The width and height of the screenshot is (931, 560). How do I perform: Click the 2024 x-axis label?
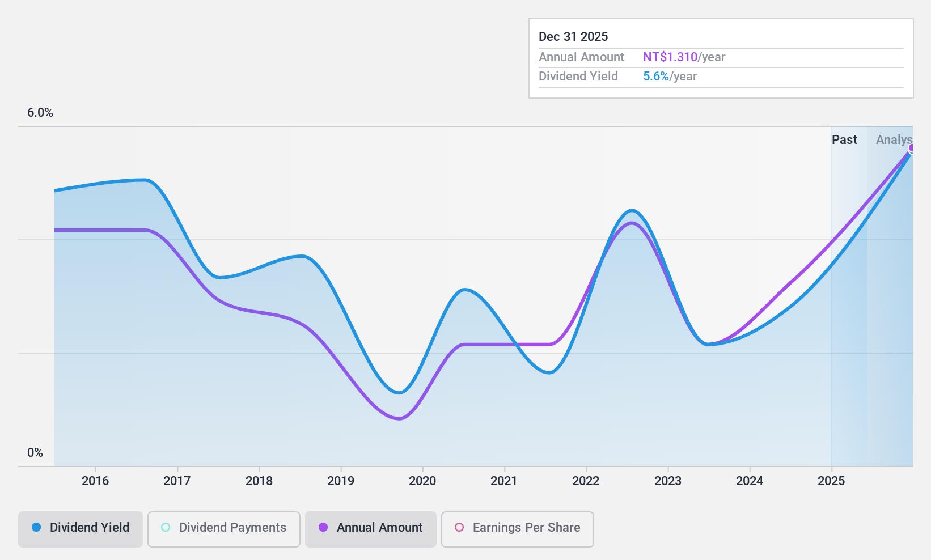click(750, 481)
